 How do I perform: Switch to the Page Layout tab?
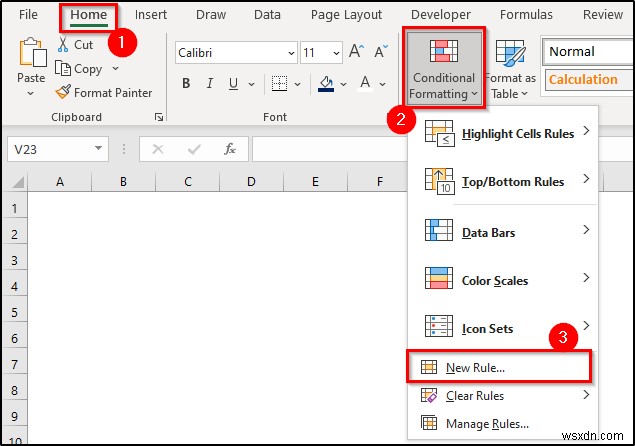346,15
